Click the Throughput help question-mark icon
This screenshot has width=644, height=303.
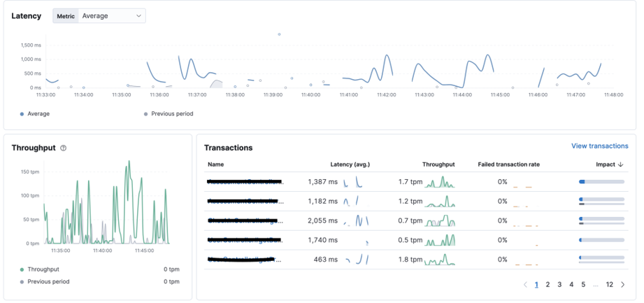tap(63, 148)
